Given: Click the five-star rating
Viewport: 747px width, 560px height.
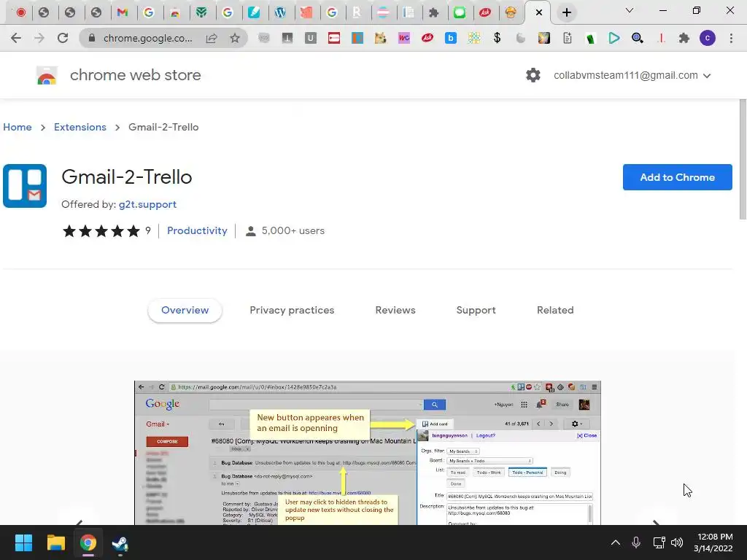Looking at the screenshot, I should 101,231.
